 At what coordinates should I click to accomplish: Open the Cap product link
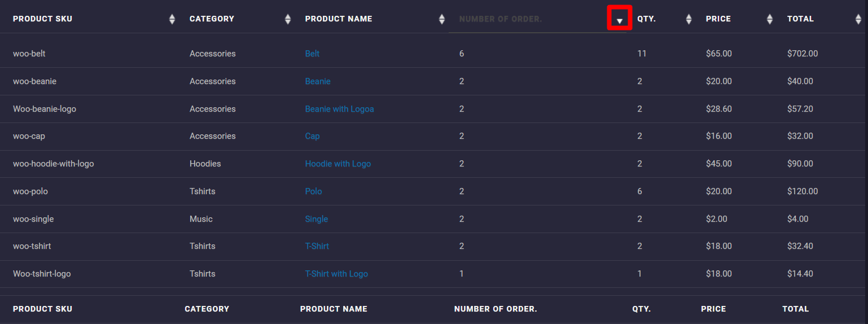(312, 136)
